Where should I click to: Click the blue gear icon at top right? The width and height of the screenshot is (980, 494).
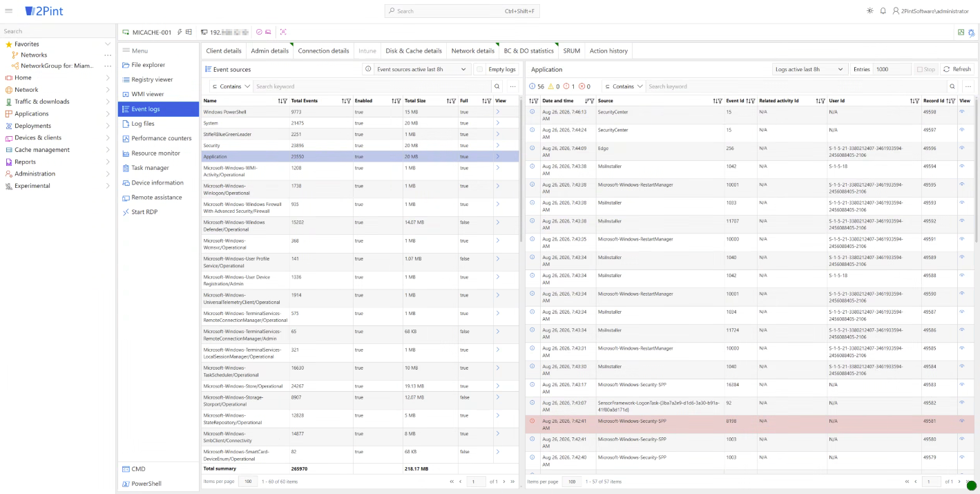pos(972,32)
